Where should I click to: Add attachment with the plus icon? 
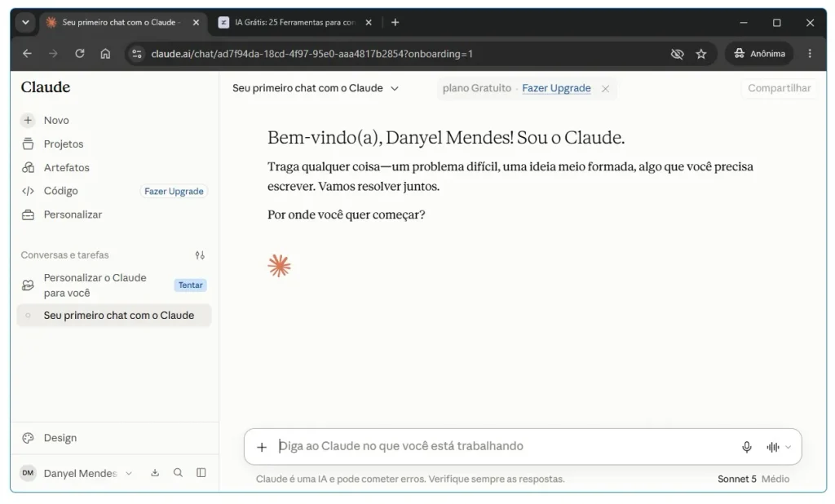click(262, 447)
